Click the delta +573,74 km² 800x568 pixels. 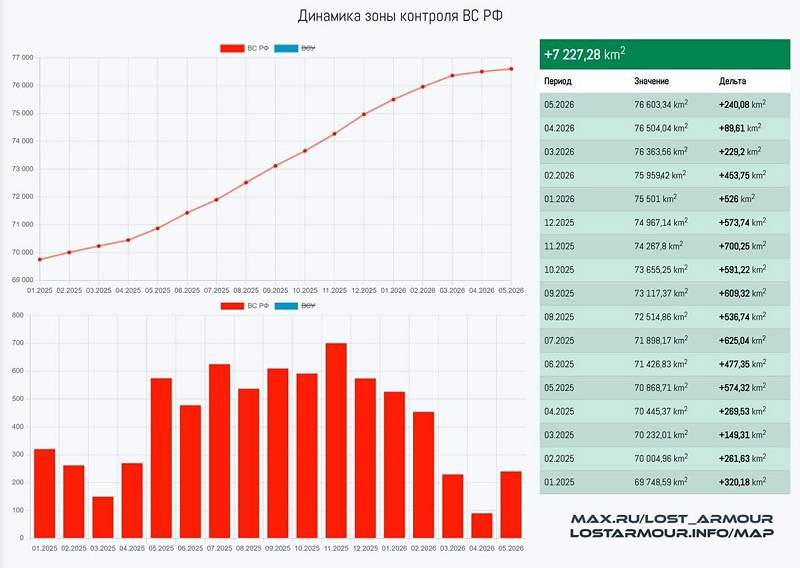(742, 223)
